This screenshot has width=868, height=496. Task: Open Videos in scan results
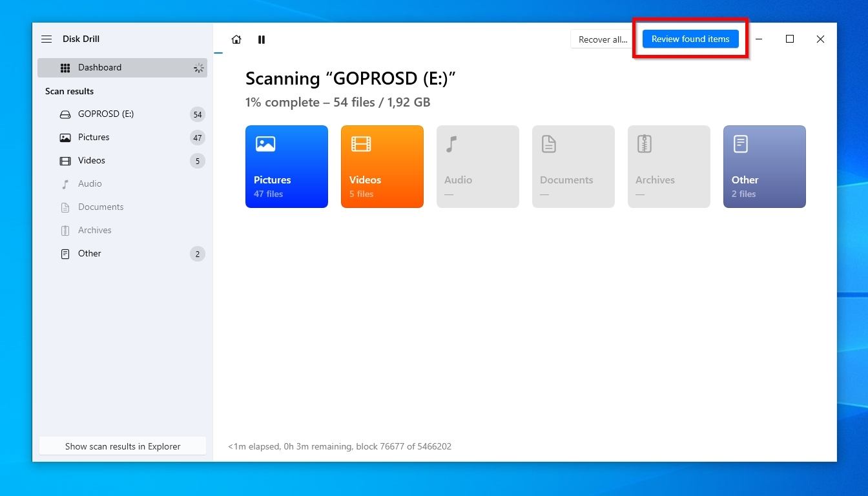click(x=122, y=161)
